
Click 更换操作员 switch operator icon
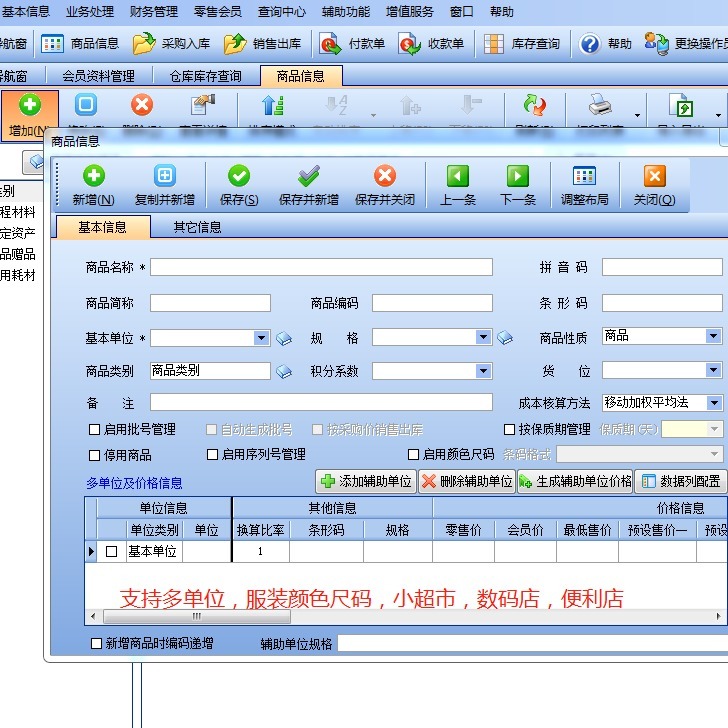(x=656, y=44)
